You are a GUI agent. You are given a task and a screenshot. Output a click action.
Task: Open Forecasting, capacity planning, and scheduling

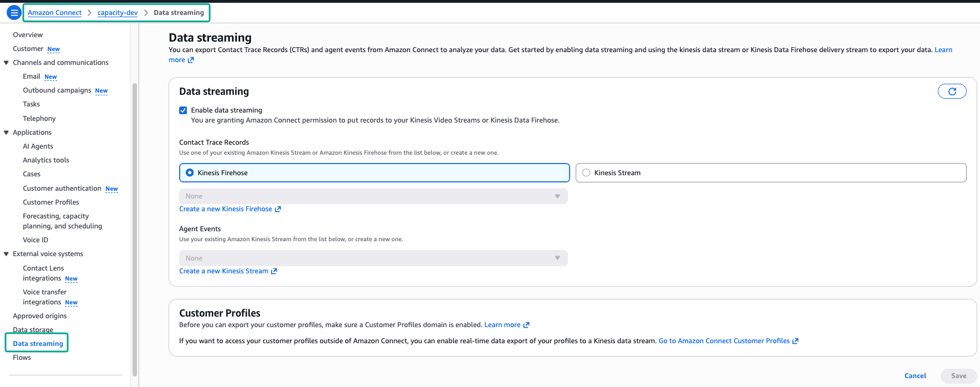(62, 221)
